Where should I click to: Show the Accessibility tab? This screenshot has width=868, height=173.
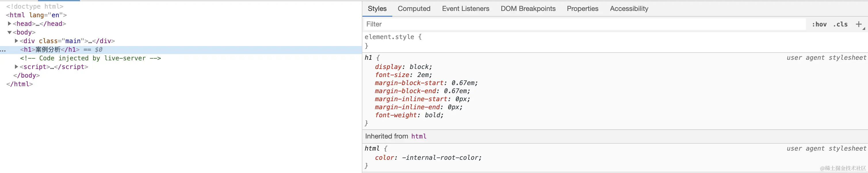(x=629, y=9)
